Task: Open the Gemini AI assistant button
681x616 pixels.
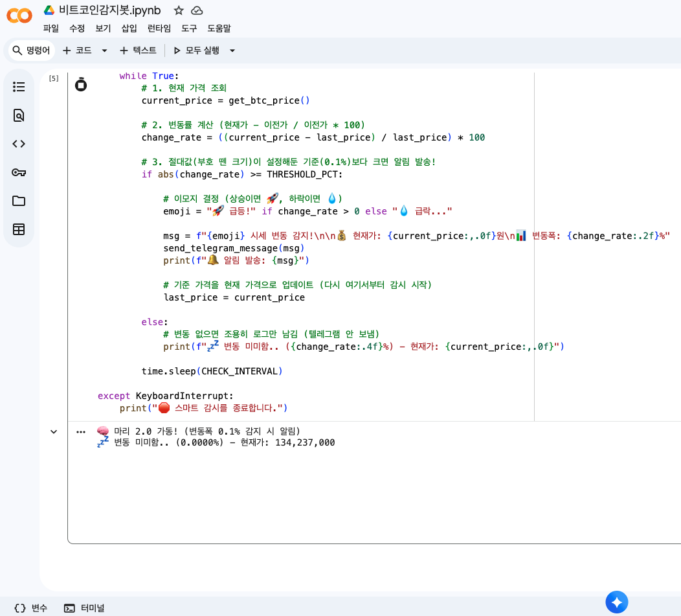Action: tap(617, 602)
